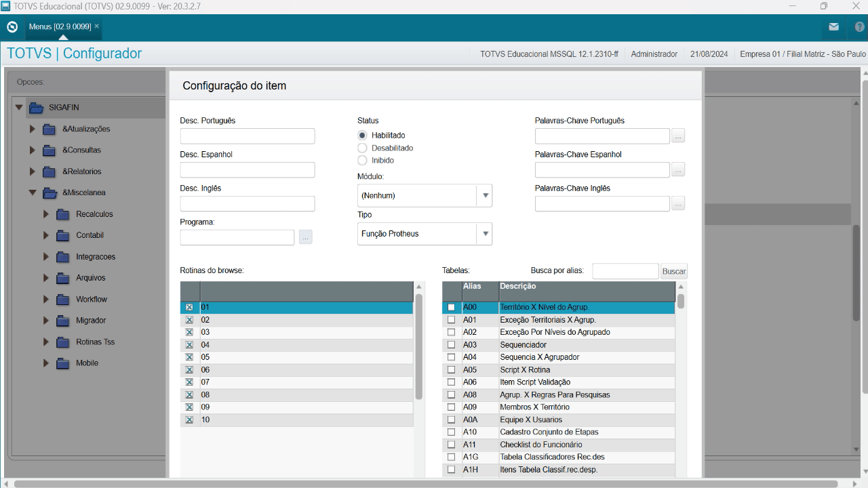The image size is (868, 488).
Task: Click the Programa input field
Action: pos(237,237)
